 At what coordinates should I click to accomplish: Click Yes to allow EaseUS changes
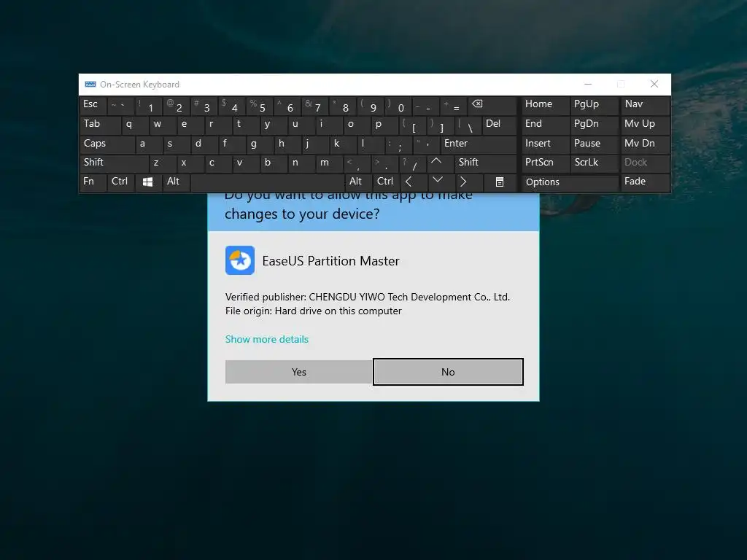(x=298, y=372)
